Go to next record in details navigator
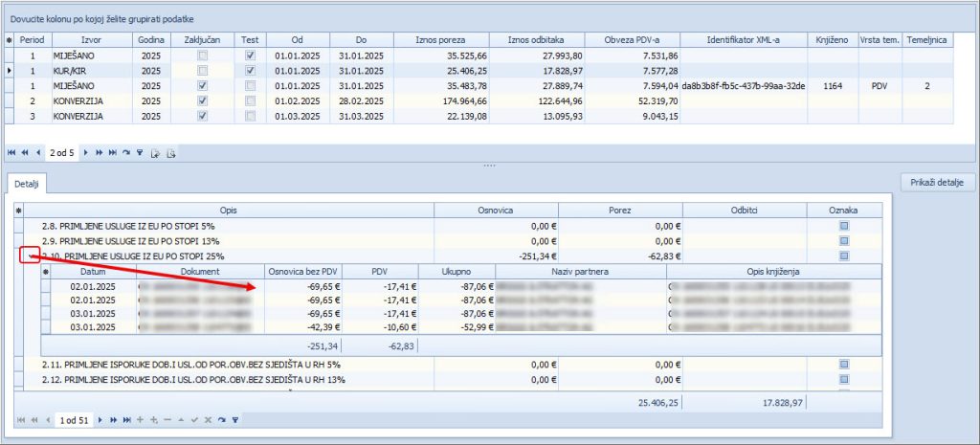980x445 pixels. pos(99,420)
